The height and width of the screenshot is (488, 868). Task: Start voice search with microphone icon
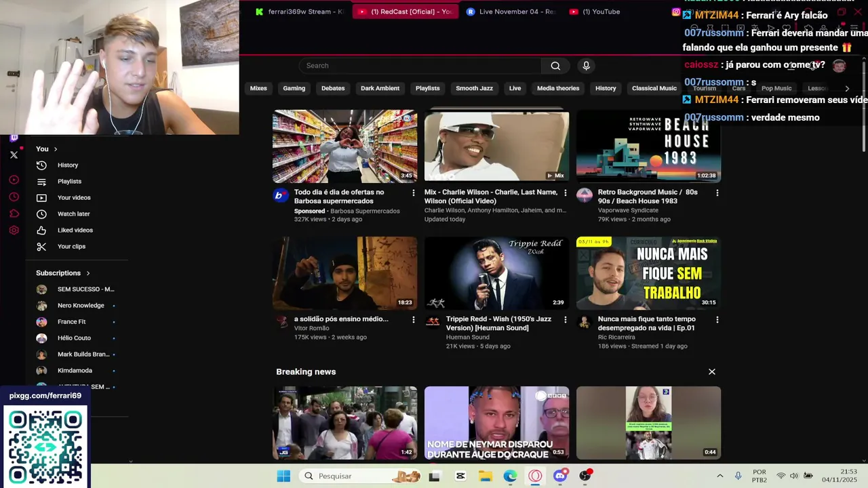point(587,66)
